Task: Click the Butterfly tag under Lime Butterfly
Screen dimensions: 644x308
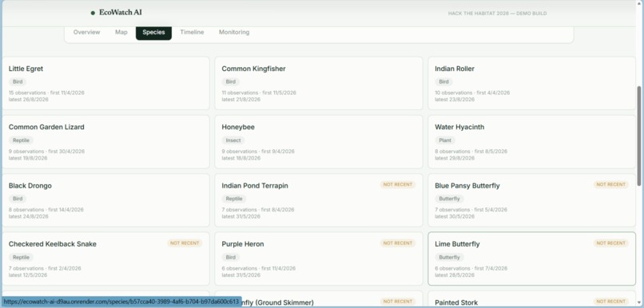Action: [450, 258]
